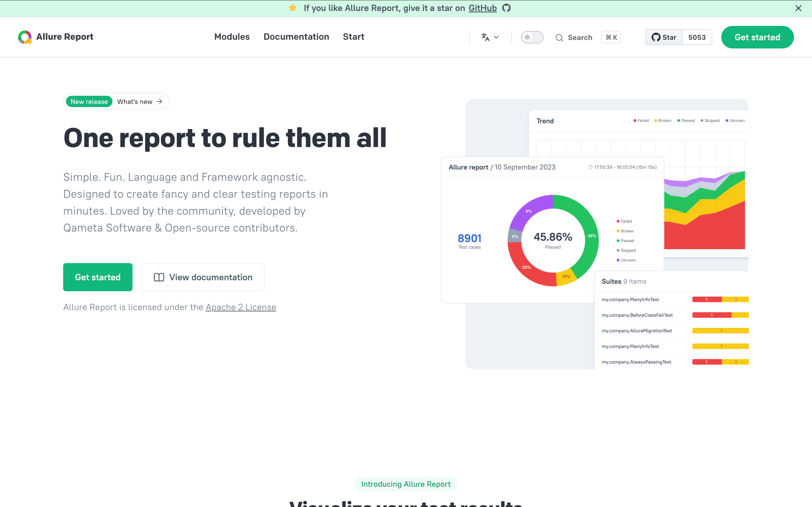Click the Allure Report logo icon
The image size is (812, 507).
tap(25, 37)
